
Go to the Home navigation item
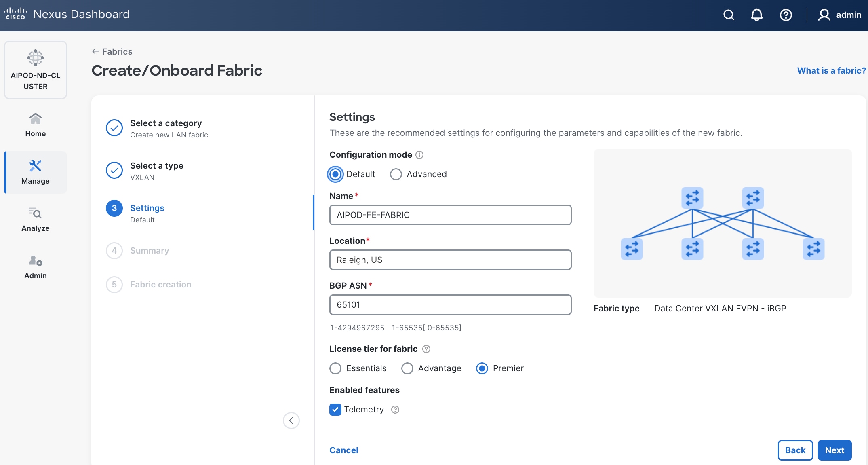[x=36, y=125]
